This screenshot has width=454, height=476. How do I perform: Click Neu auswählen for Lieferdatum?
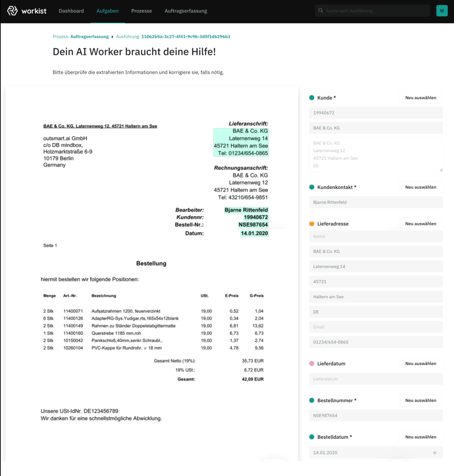421,364
